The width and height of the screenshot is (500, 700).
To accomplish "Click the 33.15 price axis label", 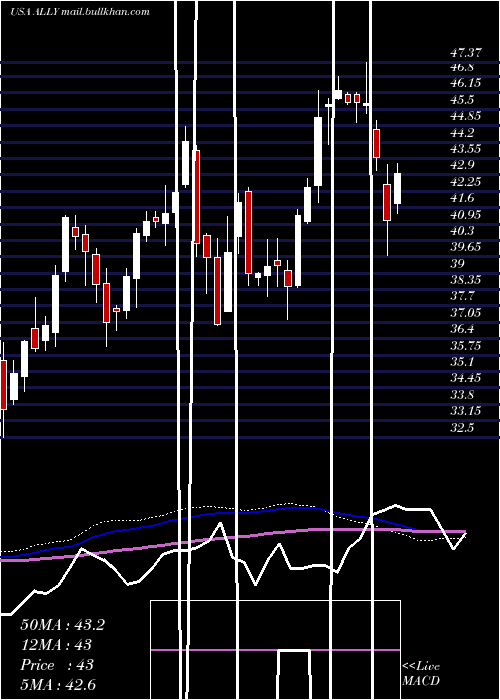I will click(x=466, y=411).
